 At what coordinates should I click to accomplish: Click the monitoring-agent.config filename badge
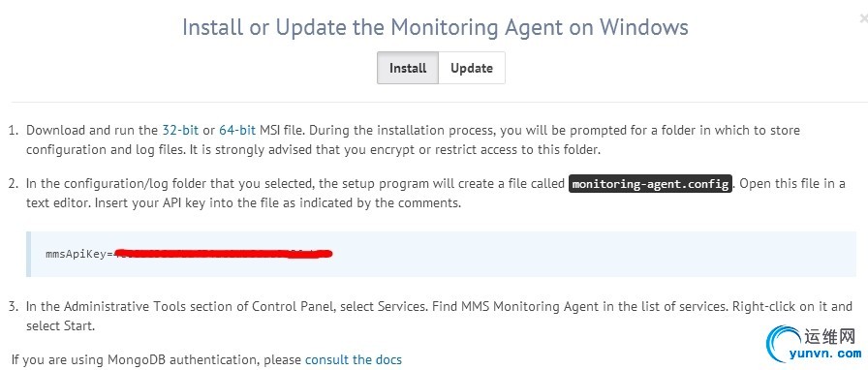(651, 184)
